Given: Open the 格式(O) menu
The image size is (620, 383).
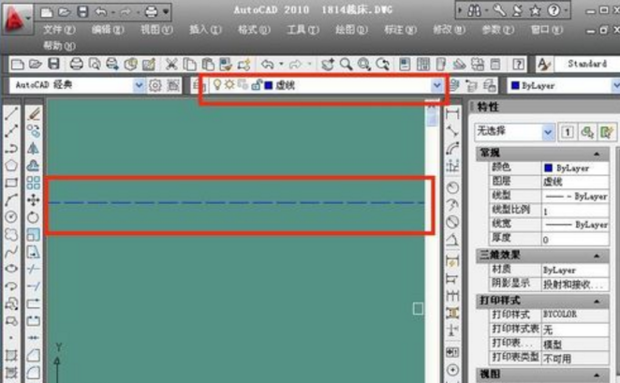Looking at the screenshot, I should [254, 30].
